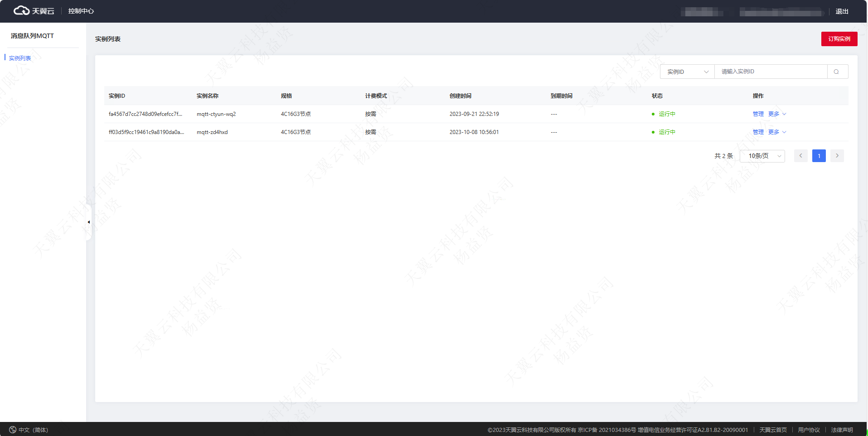Click the 创建时间 column header
This screenshot has width=868, height=436.
tap(461, 96)
